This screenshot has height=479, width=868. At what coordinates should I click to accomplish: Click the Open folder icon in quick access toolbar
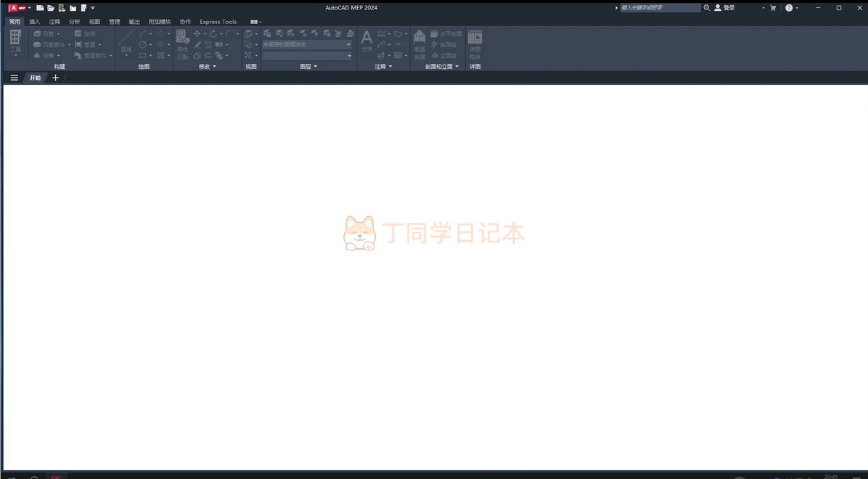51,8
